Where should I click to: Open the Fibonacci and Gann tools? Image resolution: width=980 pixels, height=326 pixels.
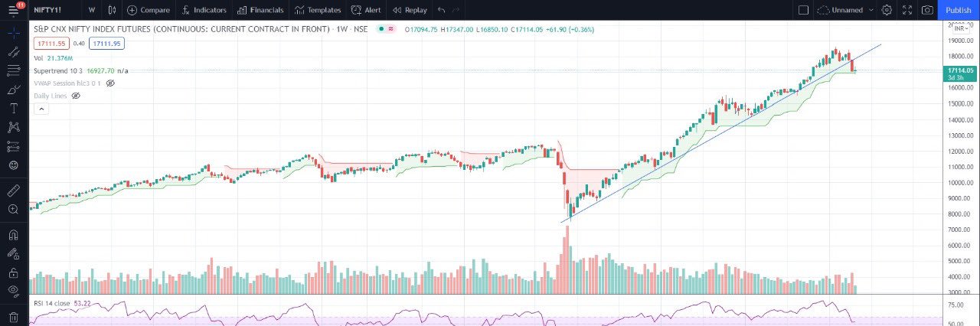pyautogui.click(x=14, y=71)
